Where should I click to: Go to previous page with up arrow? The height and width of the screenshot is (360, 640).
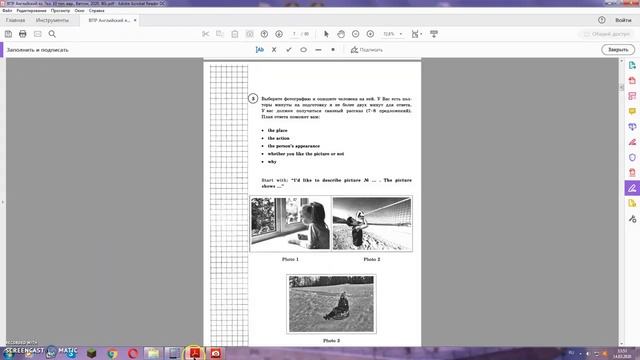click(x=264, y=34)
